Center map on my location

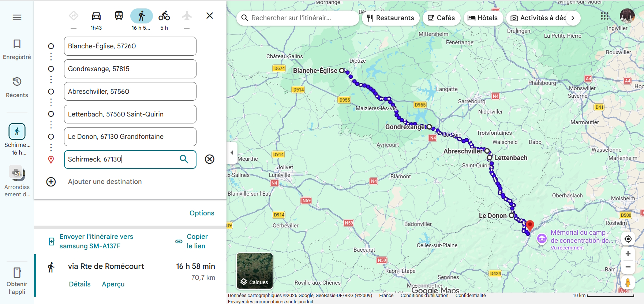[628, 239]
